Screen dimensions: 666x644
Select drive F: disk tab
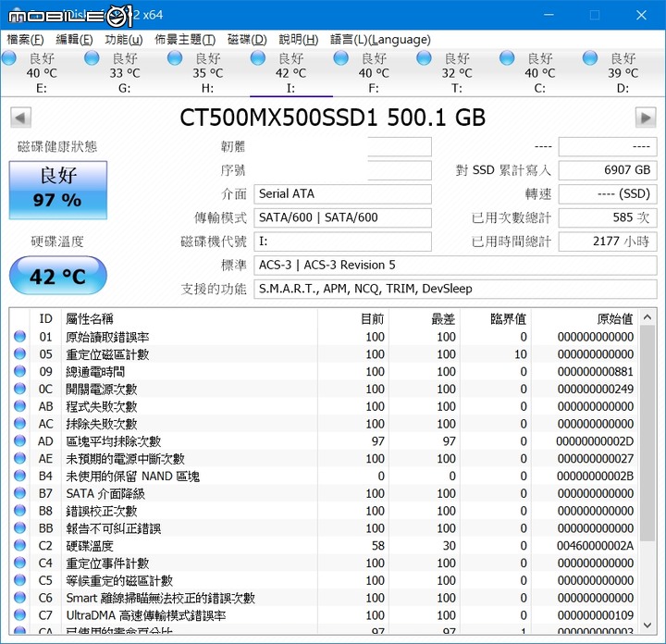point(374,73)
